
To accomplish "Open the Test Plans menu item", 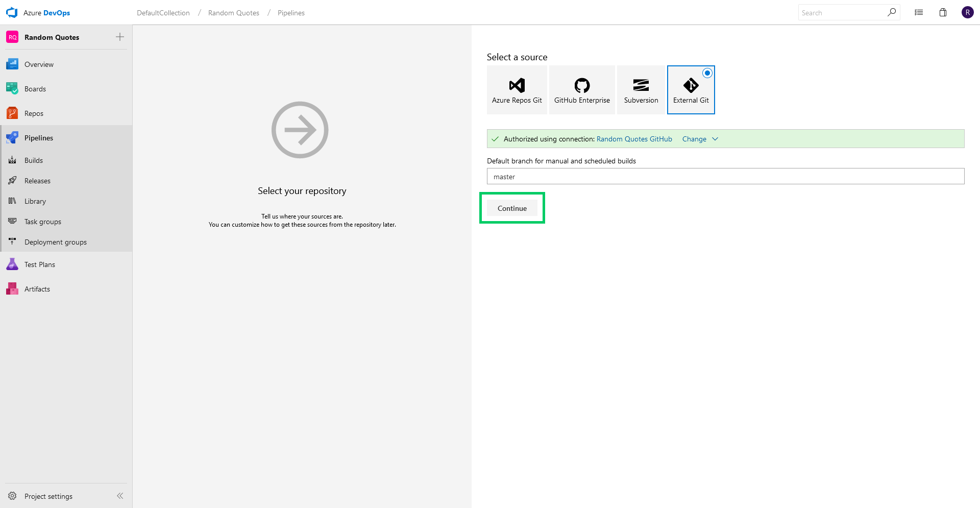I will (40, 264).
